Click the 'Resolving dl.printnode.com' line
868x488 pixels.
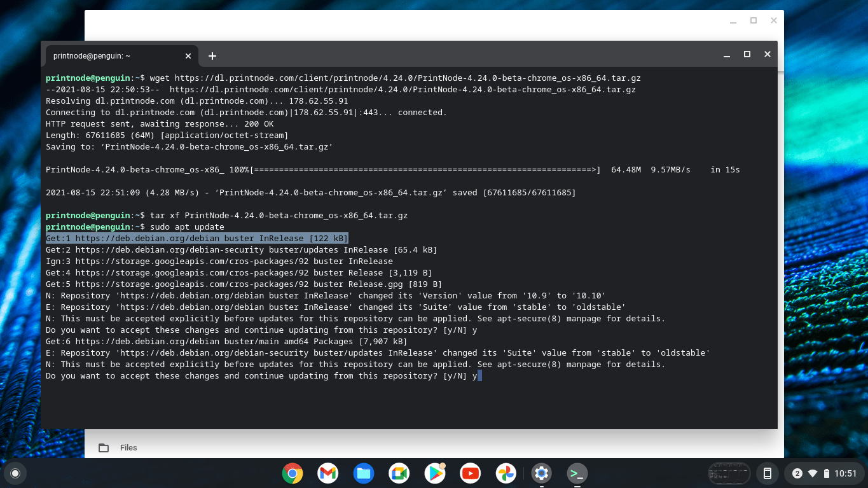coord(197,101)
